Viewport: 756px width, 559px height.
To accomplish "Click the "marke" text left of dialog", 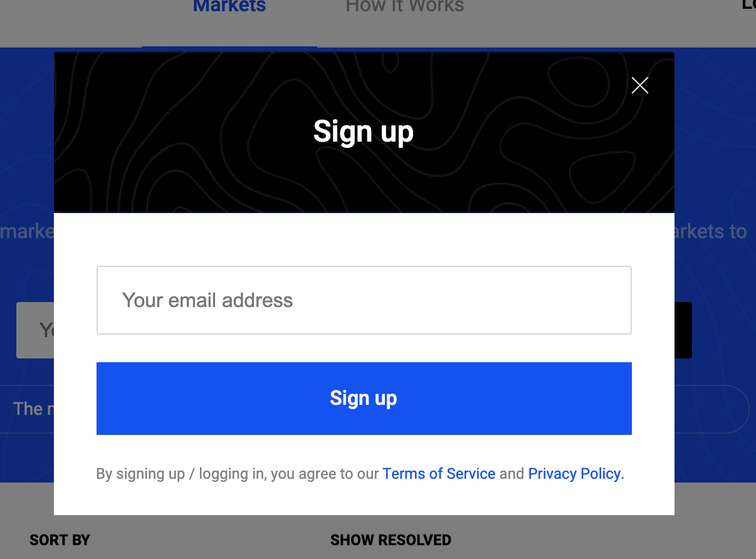I will [27, 231].
